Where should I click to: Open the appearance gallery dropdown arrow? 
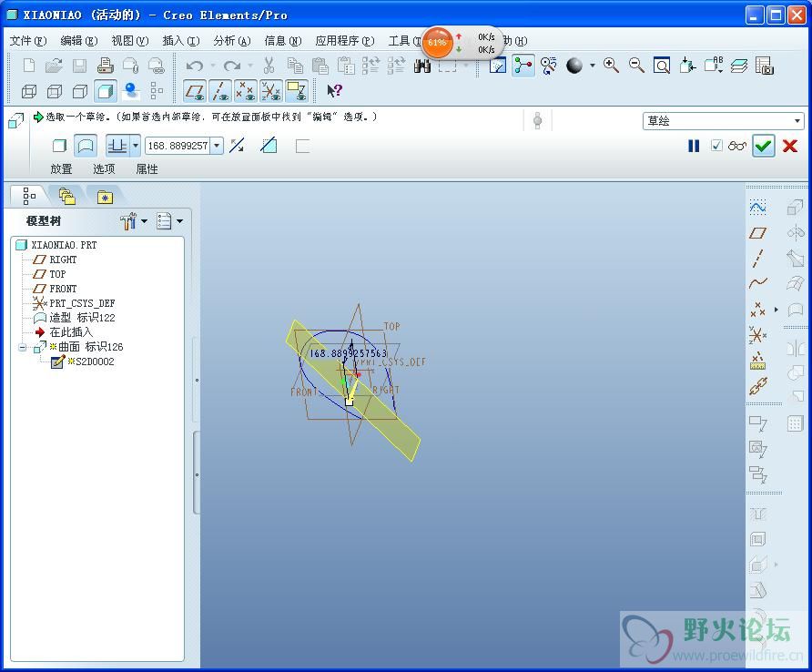pos(592,66)
